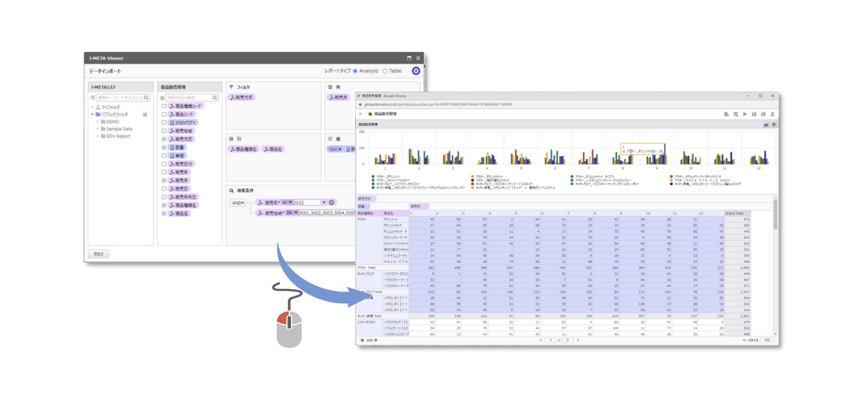
Task: Open the gear icon on the 販売年 condition row
Action: coord(332,202)
